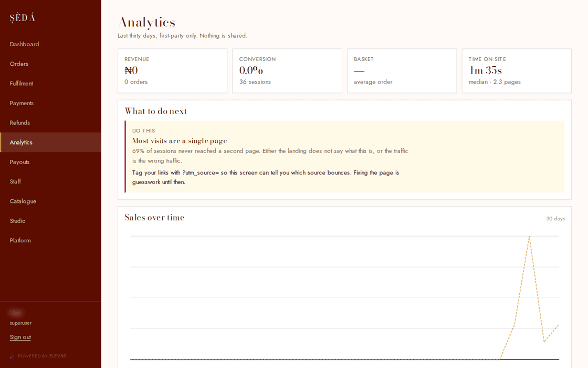Click the "Sales over time" heading
Screen dimensions: 588x368
click(154, 218)
